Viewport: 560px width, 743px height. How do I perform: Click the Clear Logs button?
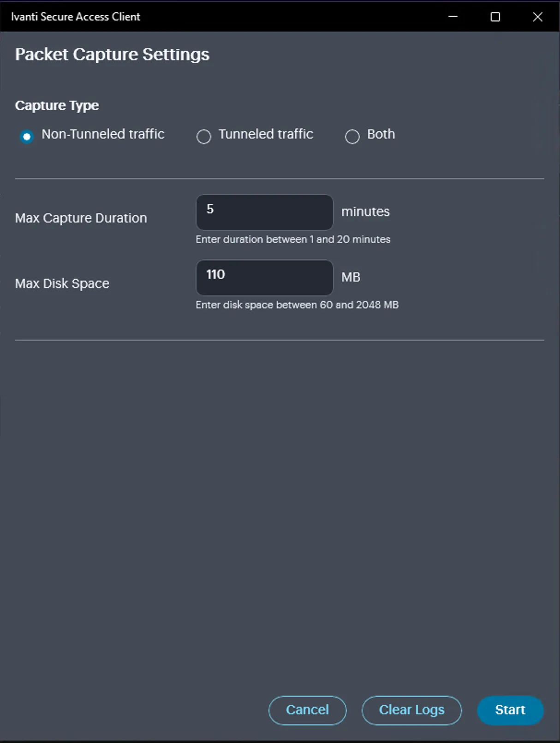pos(411,710)
